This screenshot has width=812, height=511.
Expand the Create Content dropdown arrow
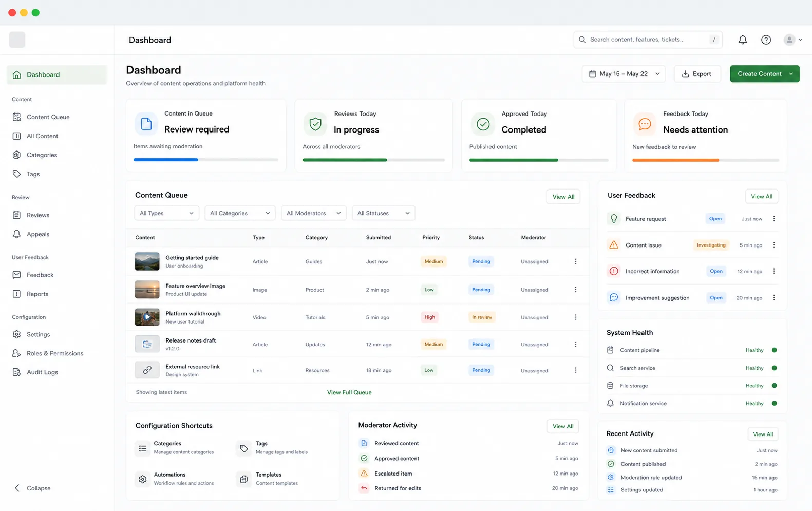point(791,74)
